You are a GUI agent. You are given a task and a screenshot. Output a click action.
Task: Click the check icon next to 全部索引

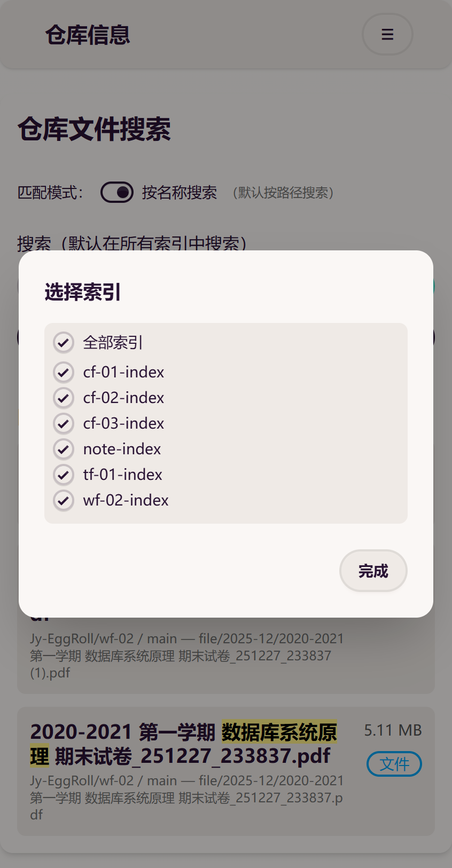click(63, 342)
